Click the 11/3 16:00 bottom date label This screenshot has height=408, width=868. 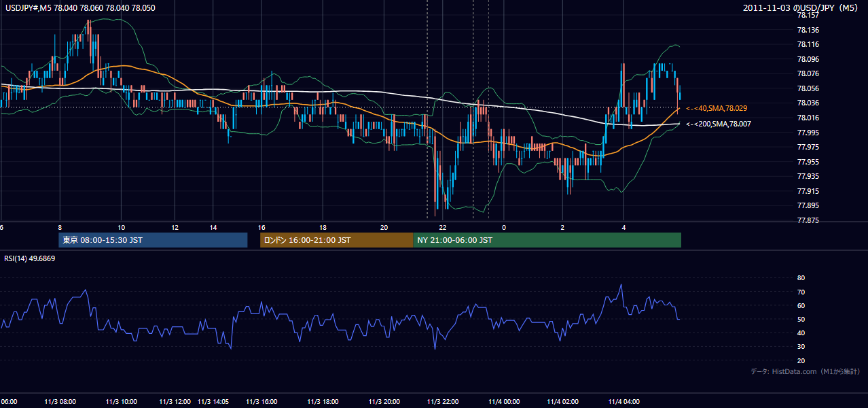263,402
